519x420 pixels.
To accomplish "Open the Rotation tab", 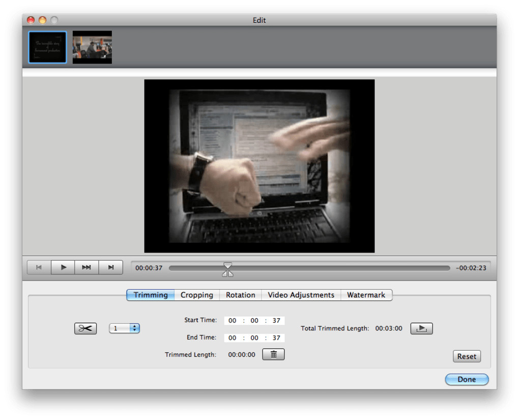I will click(241, 295).
